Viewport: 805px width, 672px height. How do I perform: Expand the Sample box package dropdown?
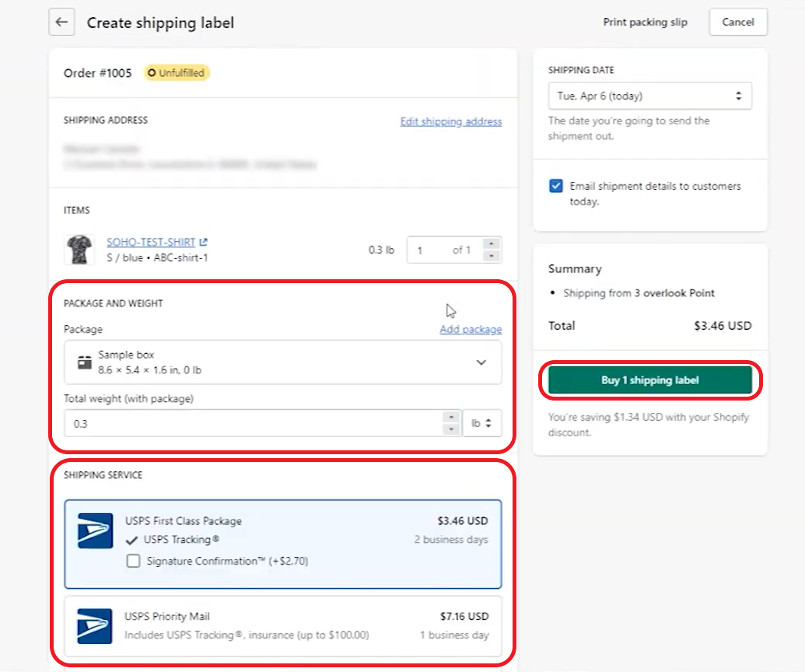[481, 362]
